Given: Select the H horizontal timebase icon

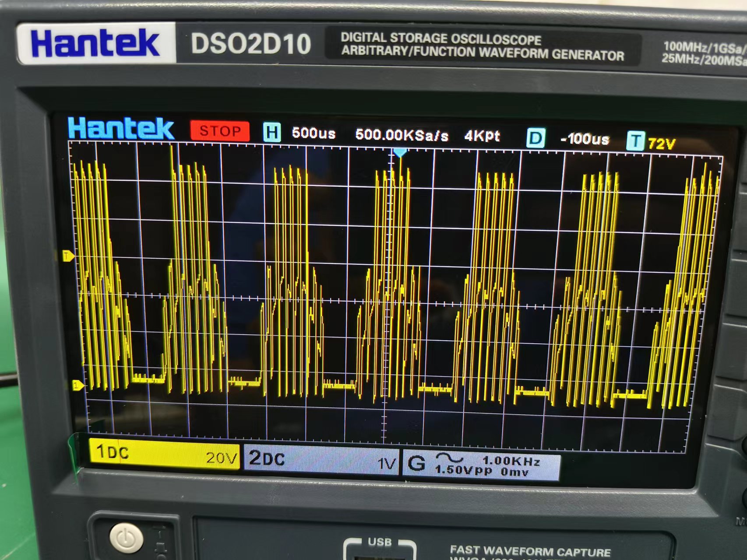Looking at the screenshot, I should (x=272, y=132).
